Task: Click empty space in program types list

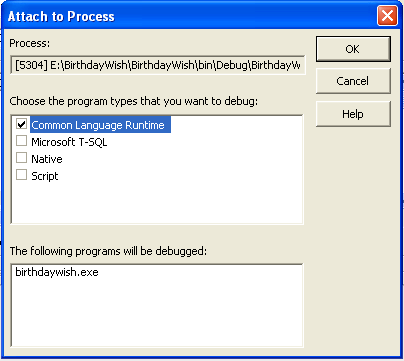Action: [157, 203]
